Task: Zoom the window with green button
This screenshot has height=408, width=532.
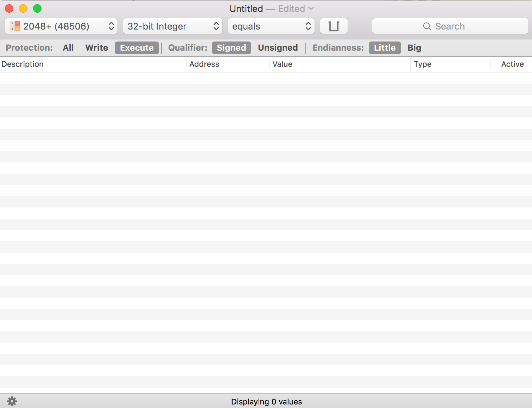Action: tap(37, 8)
